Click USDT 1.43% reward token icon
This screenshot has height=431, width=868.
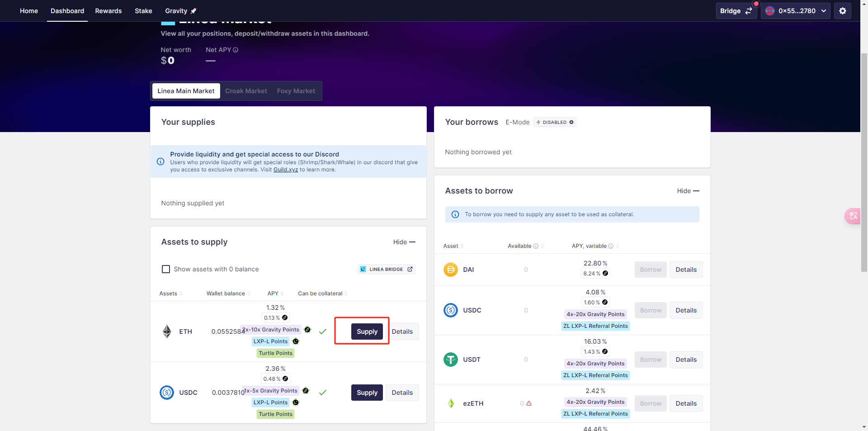[x=605, y=351]
